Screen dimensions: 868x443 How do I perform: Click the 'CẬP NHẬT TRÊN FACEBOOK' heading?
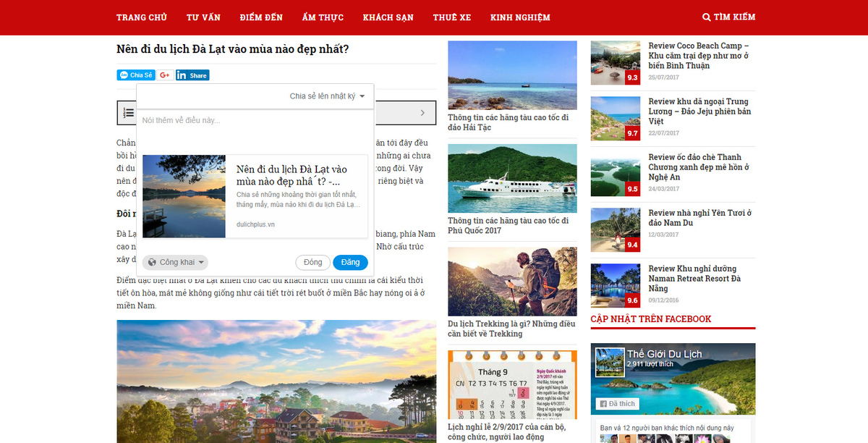(651, 319)
